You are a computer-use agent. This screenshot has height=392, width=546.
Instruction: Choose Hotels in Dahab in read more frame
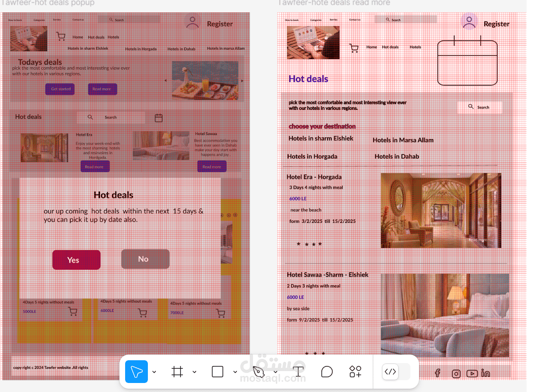coord(397,156)
